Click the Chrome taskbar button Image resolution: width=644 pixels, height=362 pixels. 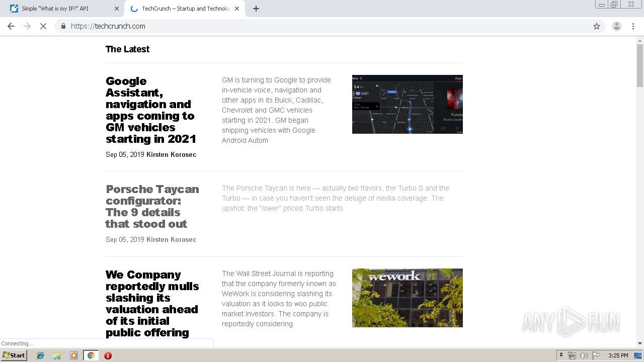pyautogui.click(x=91, y=355)
